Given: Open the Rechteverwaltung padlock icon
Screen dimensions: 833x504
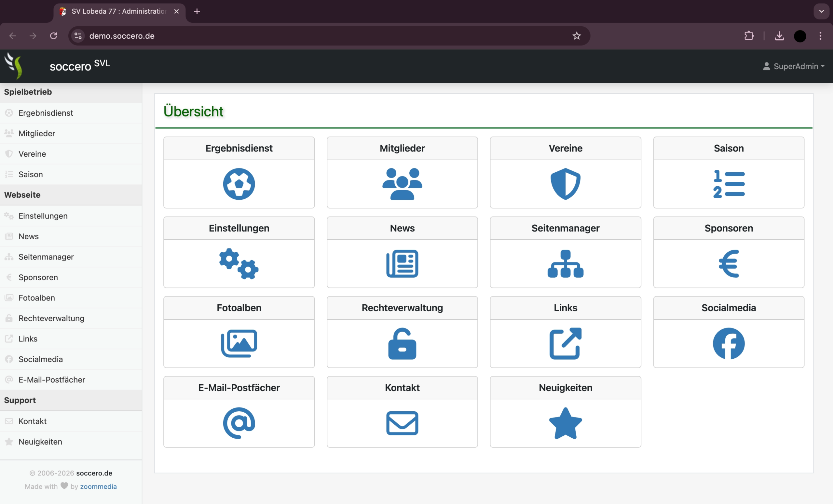Looking at the screenshot, I should (402, 344).
